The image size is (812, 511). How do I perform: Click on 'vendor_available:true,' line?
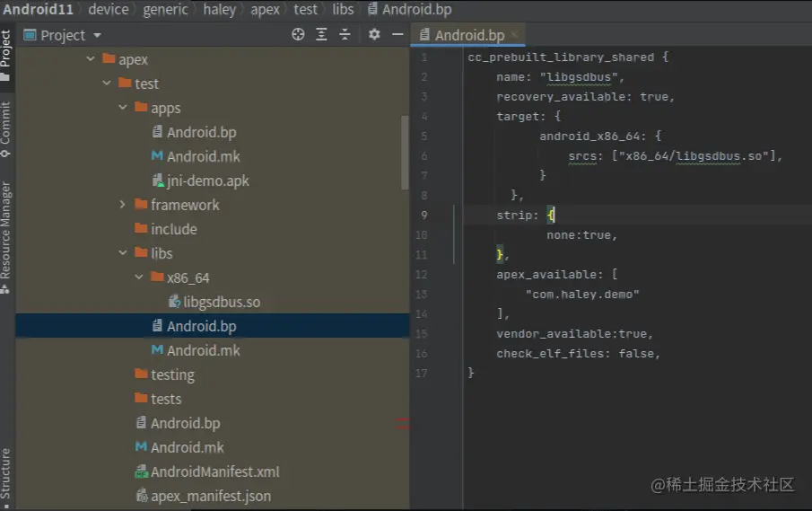tap(575, 334)
